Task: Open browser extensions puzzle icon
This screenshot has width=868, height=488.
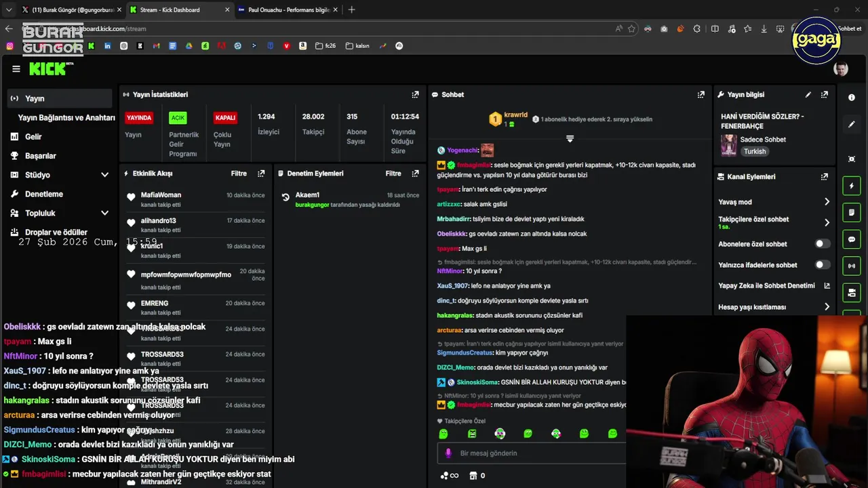Action: [697, 28]
